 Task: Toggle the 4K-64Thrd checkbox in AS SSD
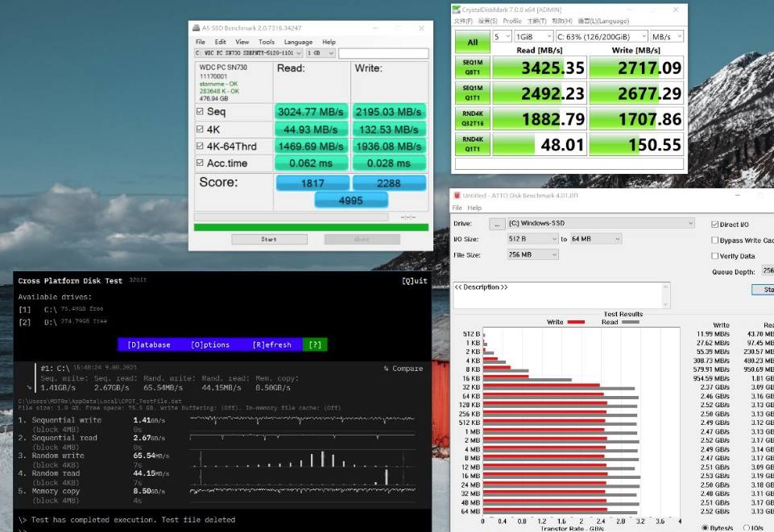200,146
